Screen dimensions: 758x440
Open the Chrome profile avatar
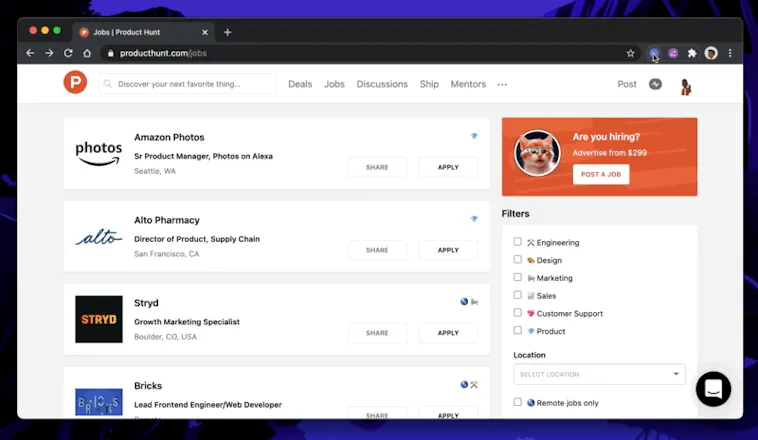tap(711, 53)
